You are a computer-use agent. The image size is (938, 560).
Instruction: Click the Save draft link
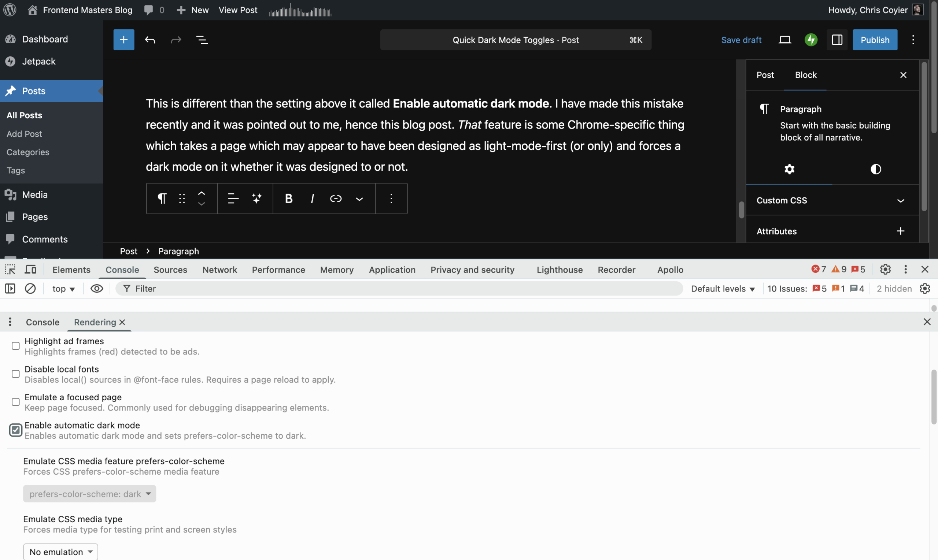(x=741, y=40)
